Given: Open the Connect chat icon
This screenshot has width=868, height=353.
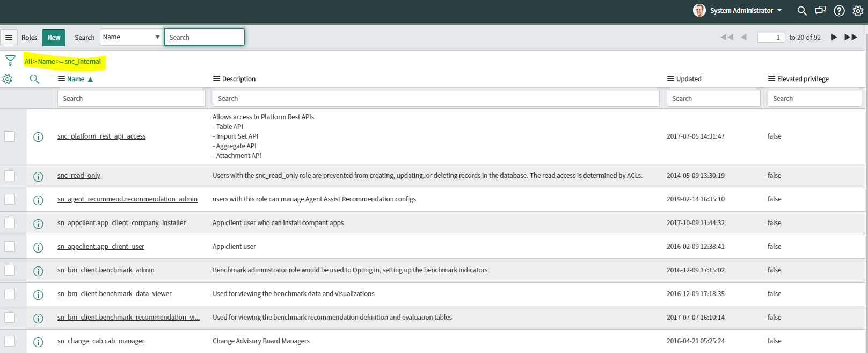Looking at the screenshot, I should pyautogui.click(x=820, y=11).
